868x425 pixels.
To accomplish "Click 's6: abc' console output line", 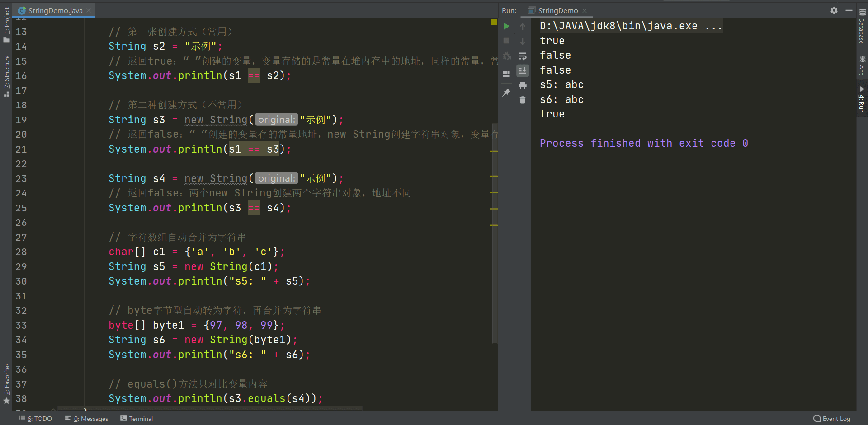I will click(x=561, y=99).
